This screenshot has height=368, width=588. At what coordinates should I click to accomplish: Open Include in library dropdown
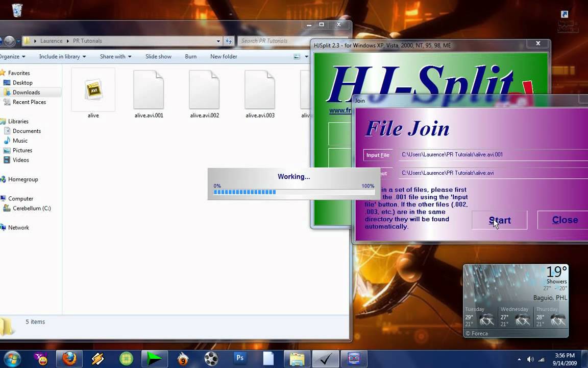(x=63, y=57)
